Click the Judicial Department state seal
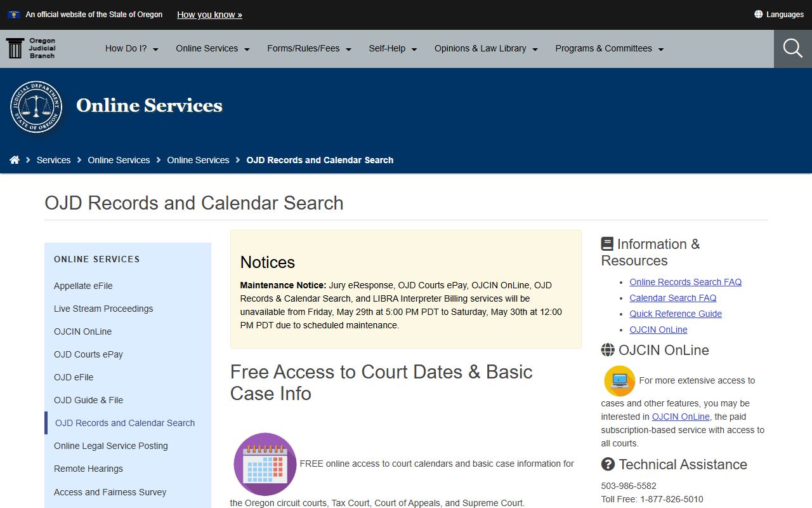This screenshot has width=812, height=508. [36, 107]
